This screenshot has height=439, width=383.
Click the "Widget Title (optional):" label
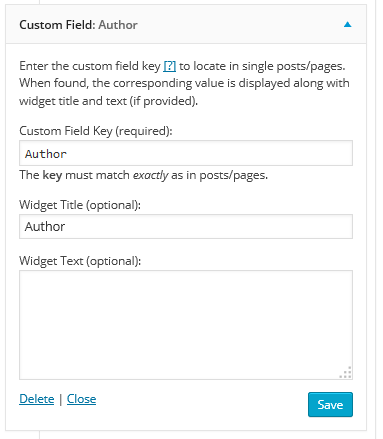tap(80, 205)
